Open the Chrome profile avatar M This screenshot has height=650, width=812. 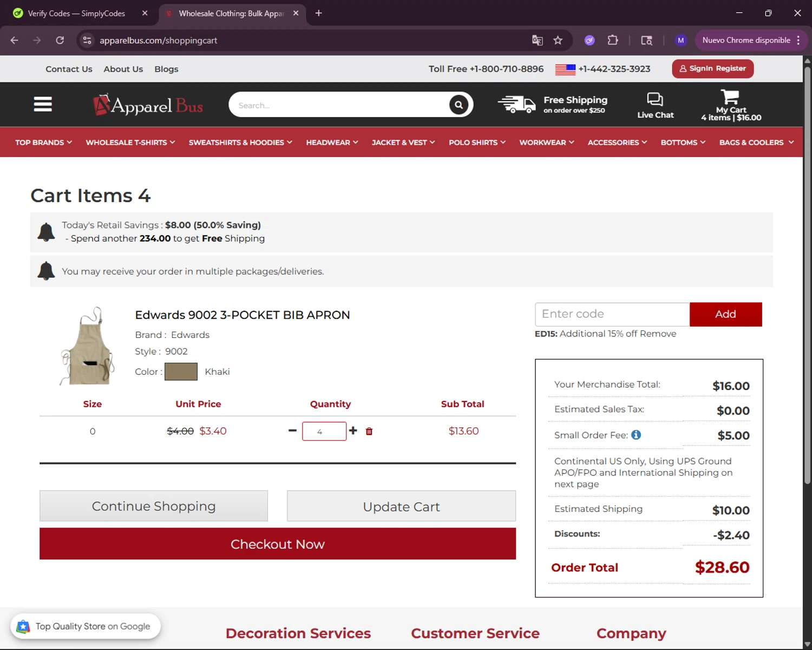(x=680, y=40)
